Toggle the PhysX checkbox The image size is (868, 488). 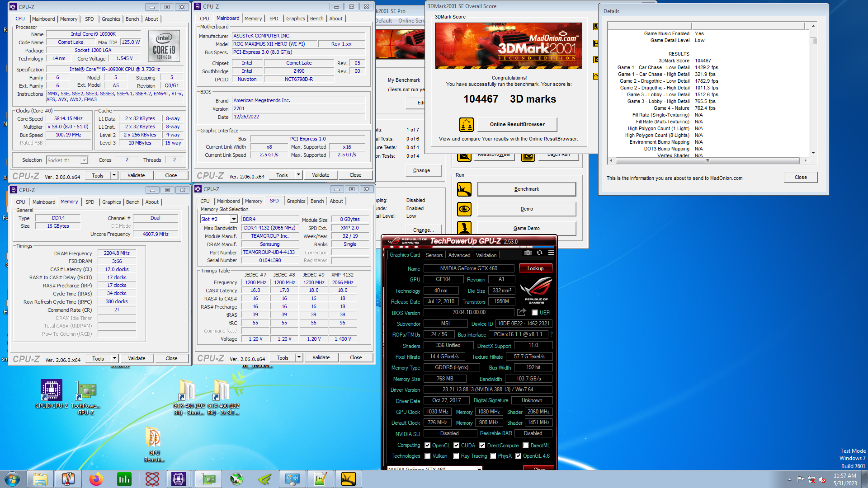click(493, 456)
